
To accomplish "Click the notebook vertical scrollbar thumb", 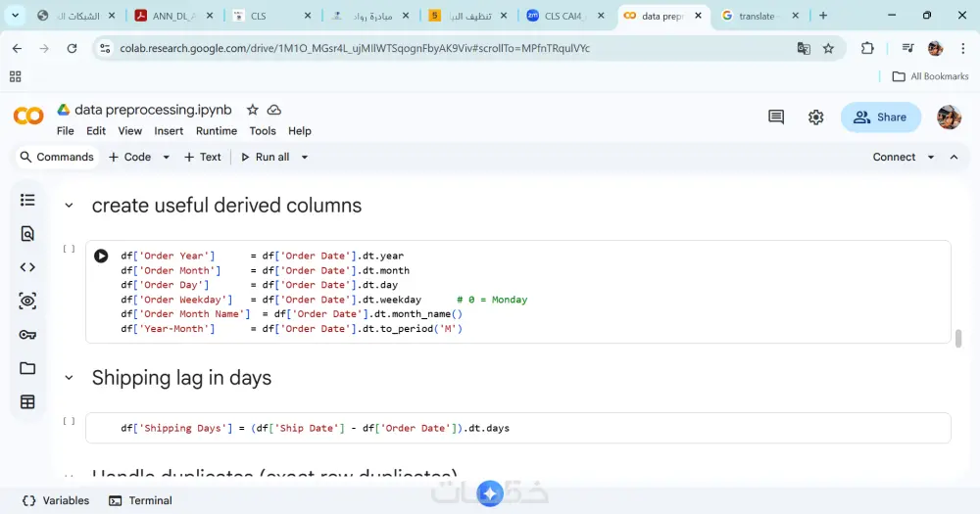I will point(958,338).
